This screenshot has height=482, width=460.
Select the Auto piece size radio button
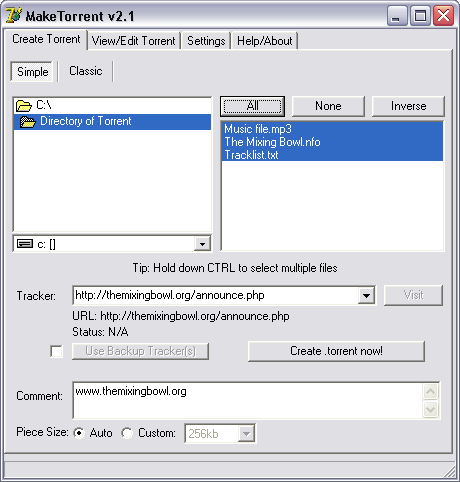click(x=79, y=433)
